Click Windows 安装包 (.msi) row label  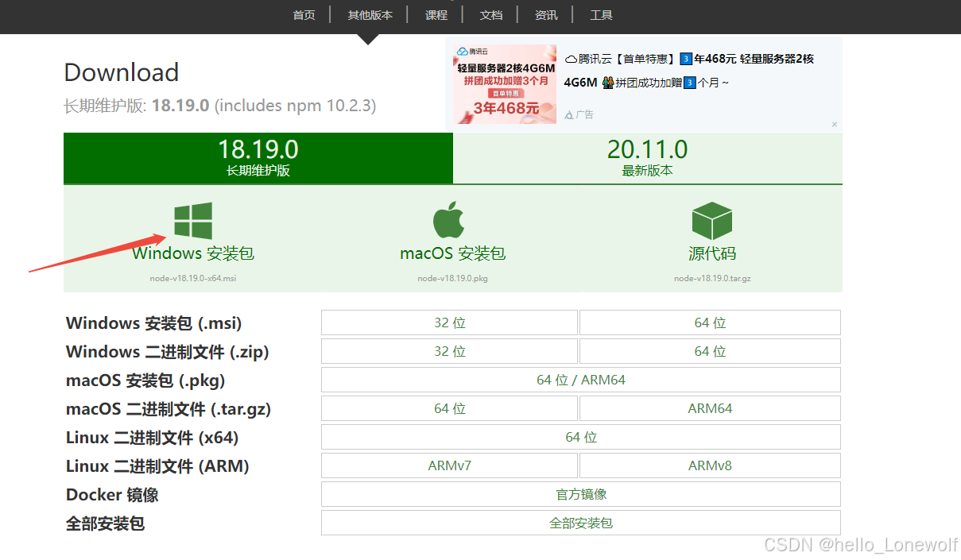(x=153, y=323)
